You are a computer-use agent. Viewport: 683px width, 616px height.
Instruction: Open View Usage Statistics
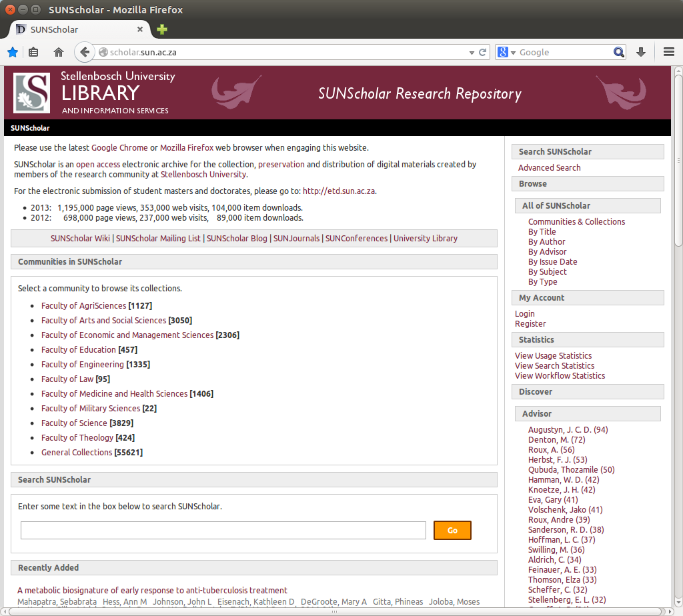pyautogui.click(x=553, y=356)
